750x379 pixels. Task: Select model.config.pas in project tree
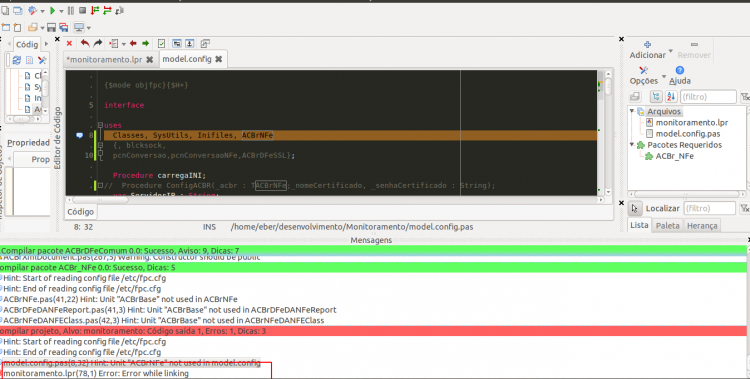click(688, 134)
